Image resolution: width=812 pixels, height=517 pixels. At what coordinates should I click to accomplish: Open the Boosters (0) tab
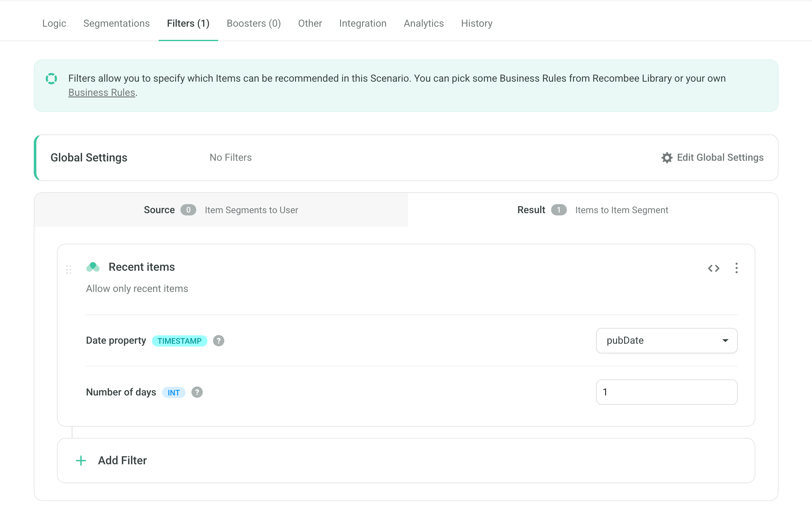(254, 23)
